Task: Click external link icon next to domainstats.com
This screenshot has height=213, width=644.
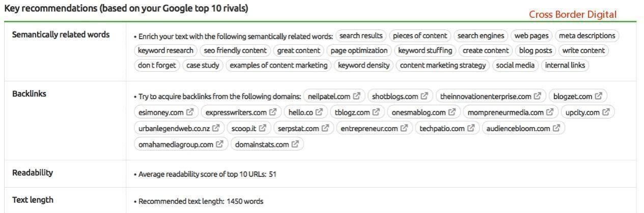Action: coord(295,144)
